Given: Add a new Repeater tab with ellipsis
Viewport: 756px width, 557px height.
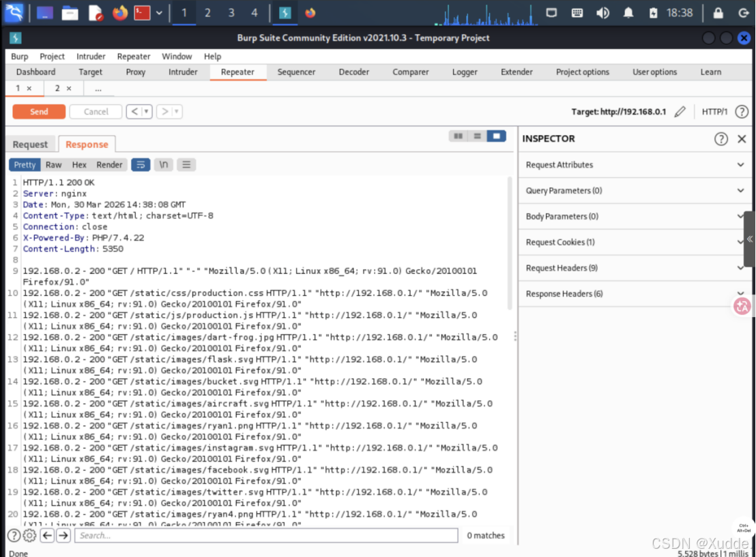Looking at the screenshot, I should coord(98,89).
